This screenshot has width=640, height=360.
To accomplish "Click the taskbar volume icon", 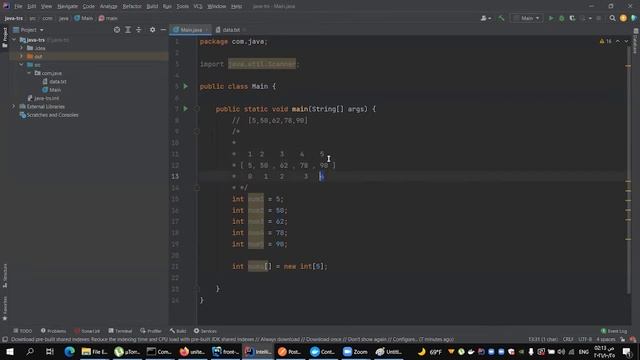I will coord(561,351).
